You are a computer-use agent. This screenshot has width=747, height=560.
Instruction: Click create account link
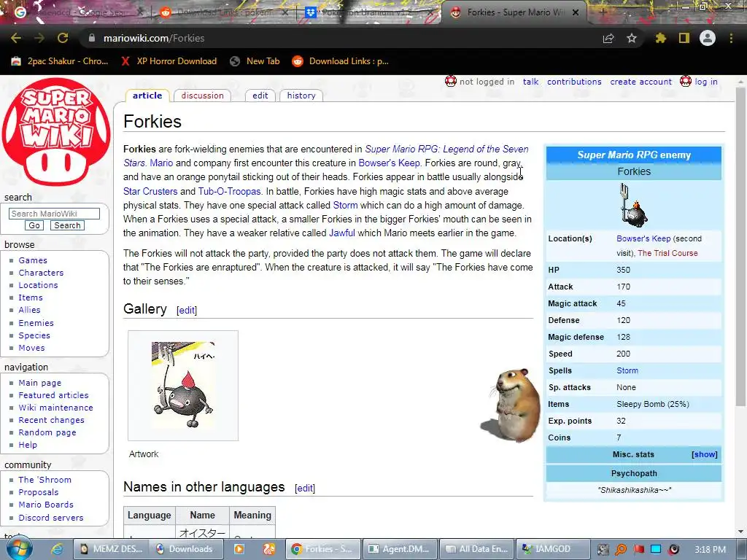point(640,82)
